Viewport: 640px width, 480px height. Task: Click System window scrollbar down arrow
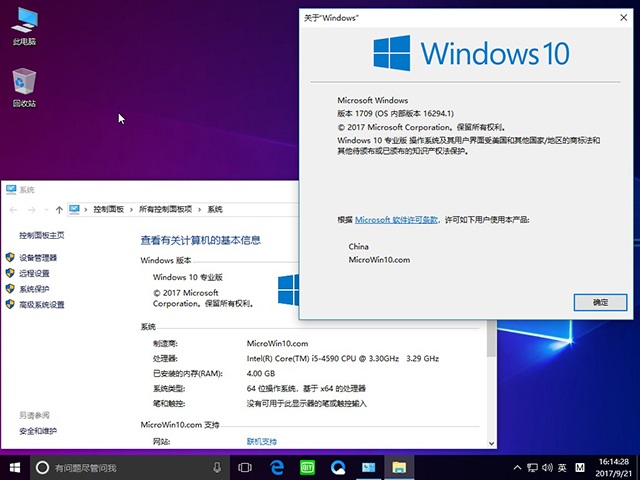point(491,444)
